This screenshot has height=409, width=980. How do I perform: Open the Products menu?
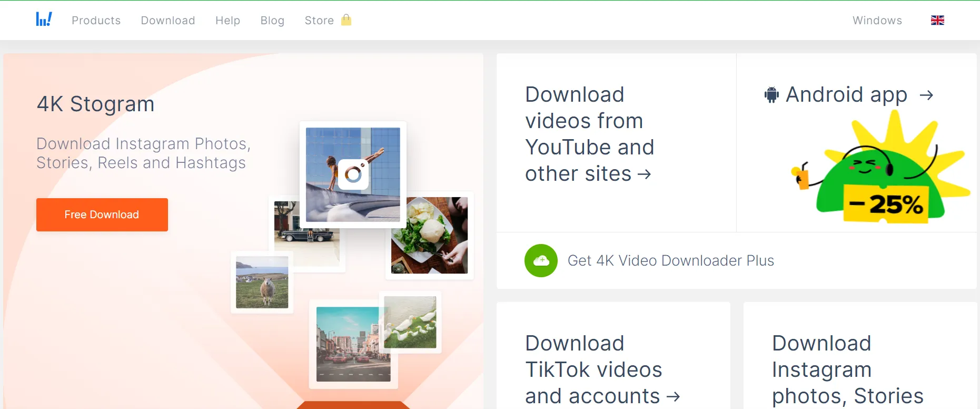pos(96,21)
